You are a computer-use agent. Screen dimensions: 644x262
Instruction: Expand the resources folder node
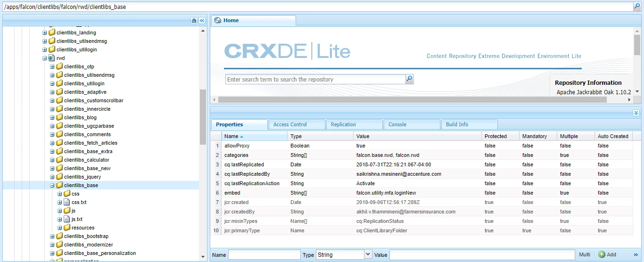point(60,228)
